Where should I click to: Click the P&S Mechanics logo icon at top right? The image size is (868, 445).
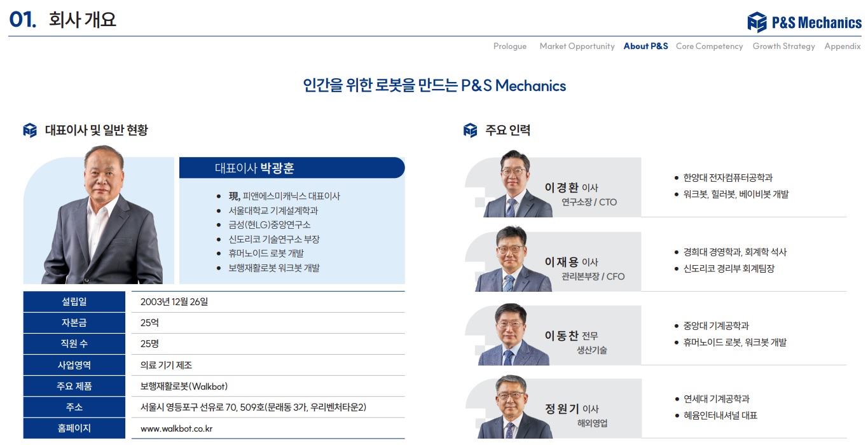tap(757, 22)
